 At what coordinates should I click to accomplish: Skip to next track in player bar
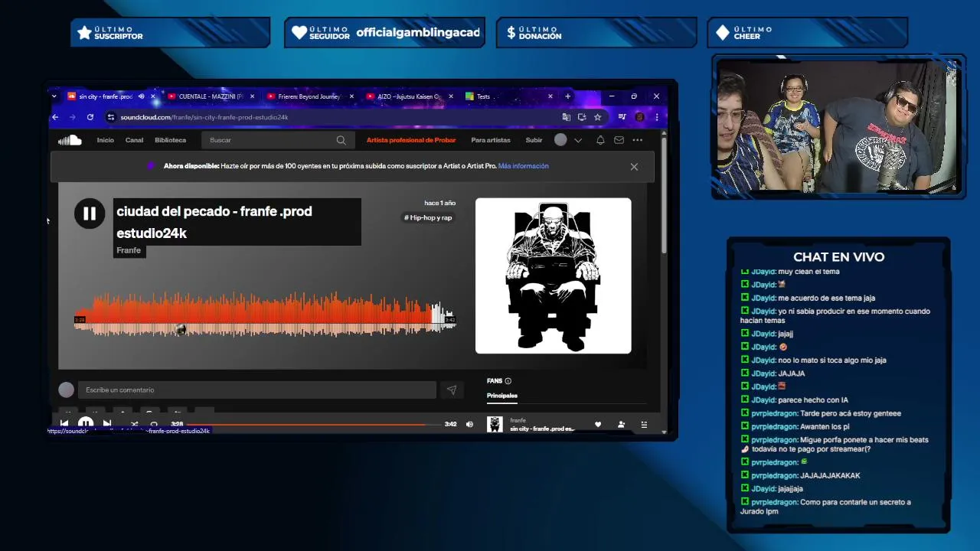[107, 424]
